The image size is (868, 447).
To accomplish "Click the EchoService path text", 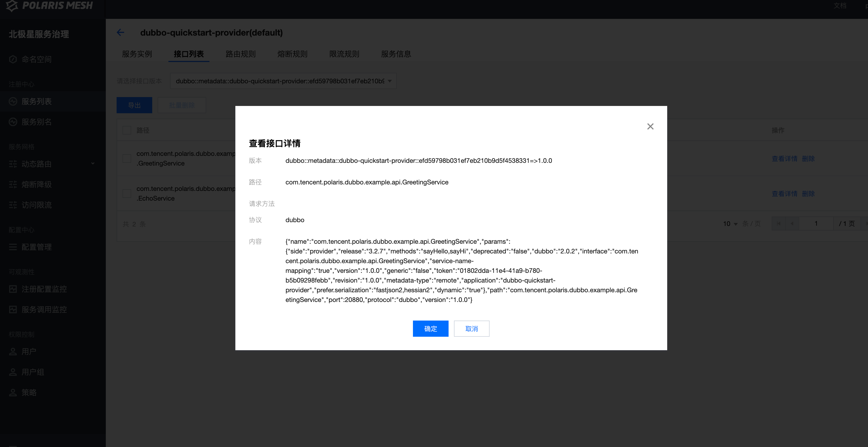I will pos(186,194).
